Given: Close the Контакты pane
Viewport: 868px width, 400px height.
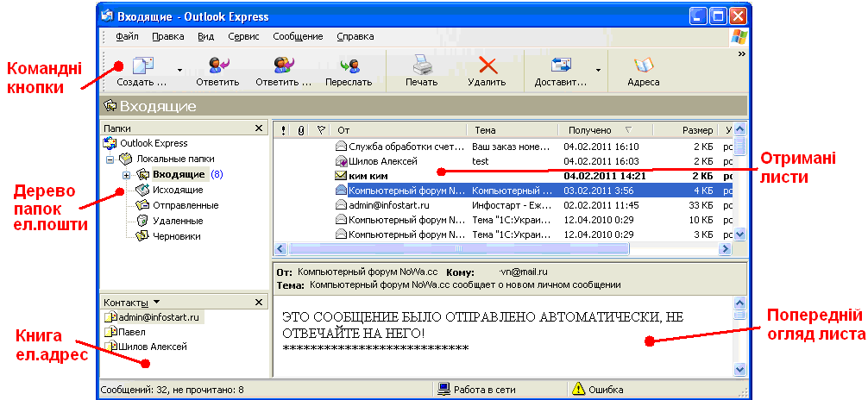Looking at the screenshot, I should [259, 302].
